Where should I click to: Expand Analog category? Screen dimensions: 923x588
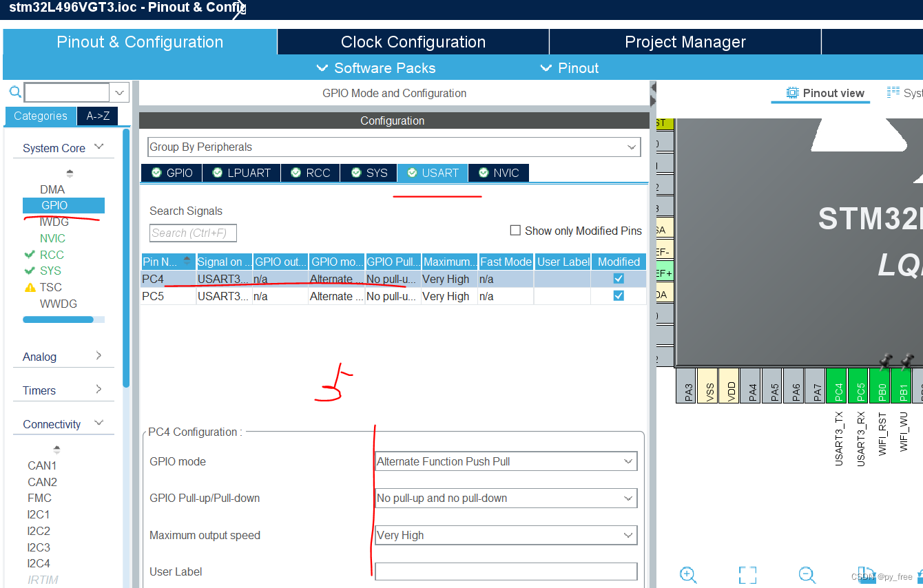pos(98,355)
